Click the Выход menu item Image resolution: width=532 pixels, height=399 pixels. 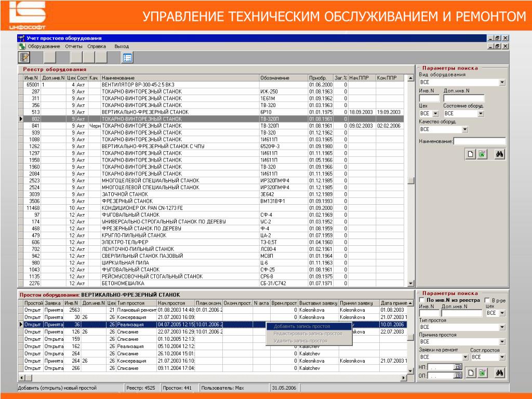pyautogui.click(x=122, y=46)
